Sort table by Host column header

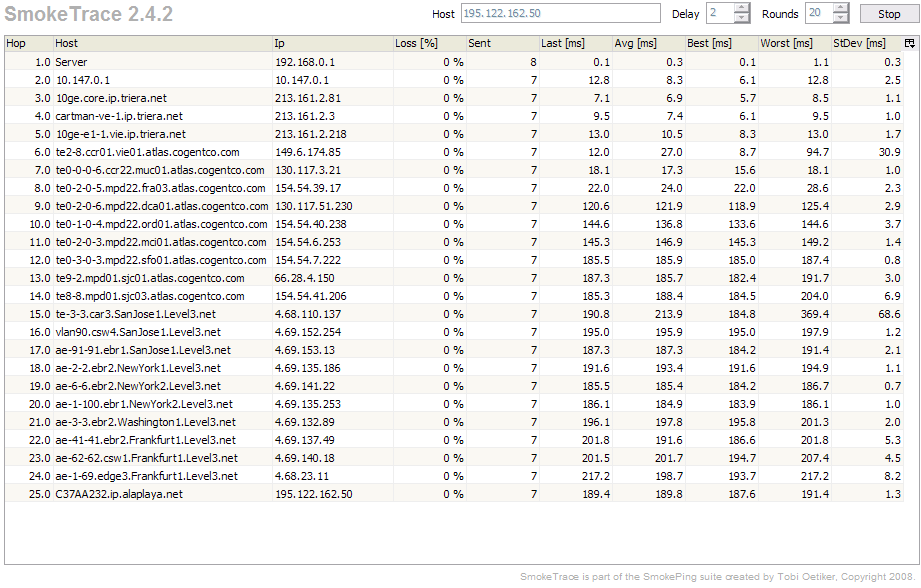163,43
